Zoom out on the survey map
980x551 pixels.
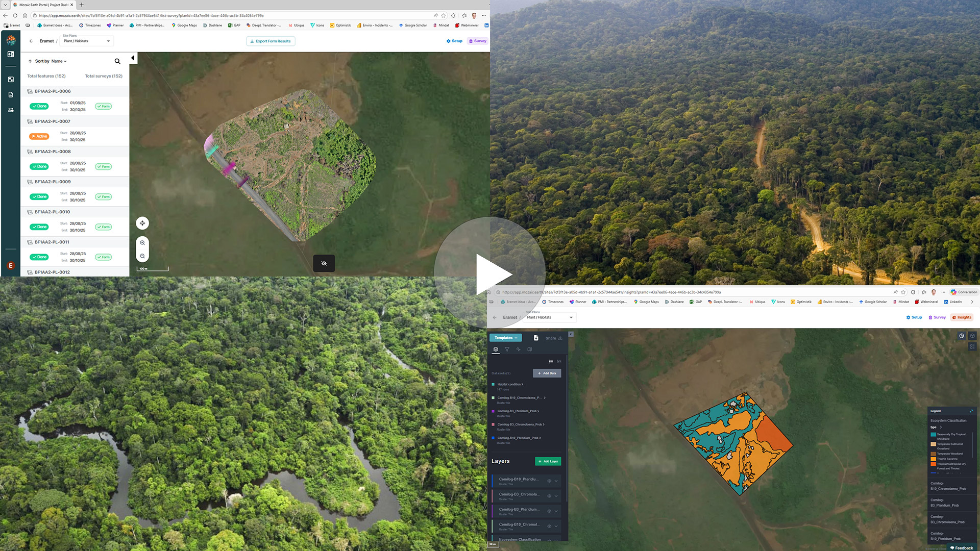coord(142,256)
